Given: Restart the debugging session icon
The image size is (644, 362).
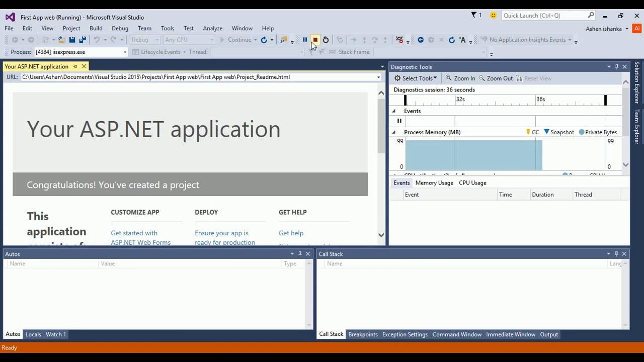Looking at the screenshot, I should [x=326, y=40].
